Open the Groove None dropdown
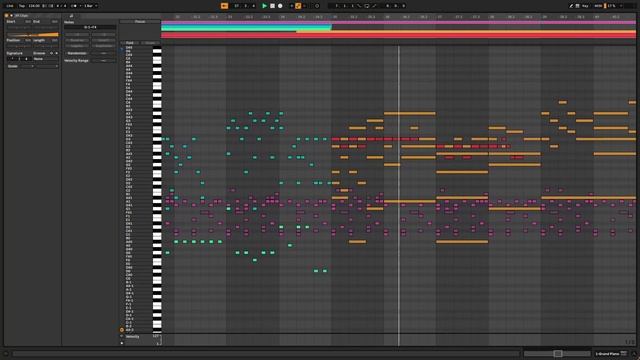Screen dimensions: 640x360 pyautogui.click(x=45, y=59)
